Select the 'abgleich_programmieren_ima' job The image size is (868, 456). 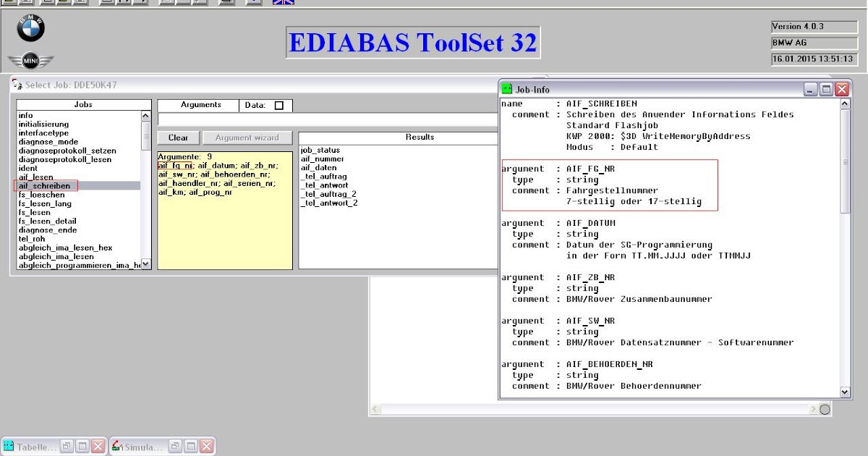coord(79,265)
